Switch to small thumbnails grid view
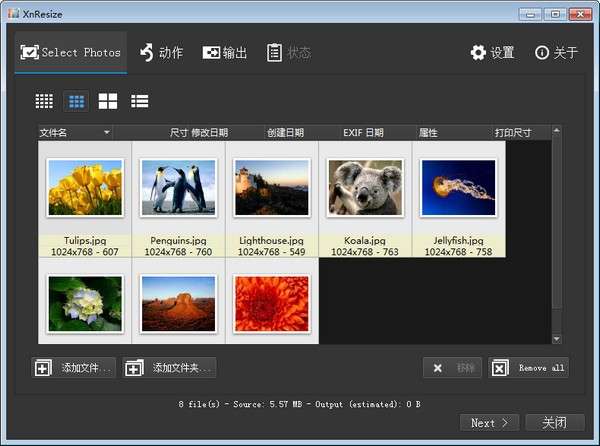The width and height of the screenshot is (600, 446). [44, 101]
